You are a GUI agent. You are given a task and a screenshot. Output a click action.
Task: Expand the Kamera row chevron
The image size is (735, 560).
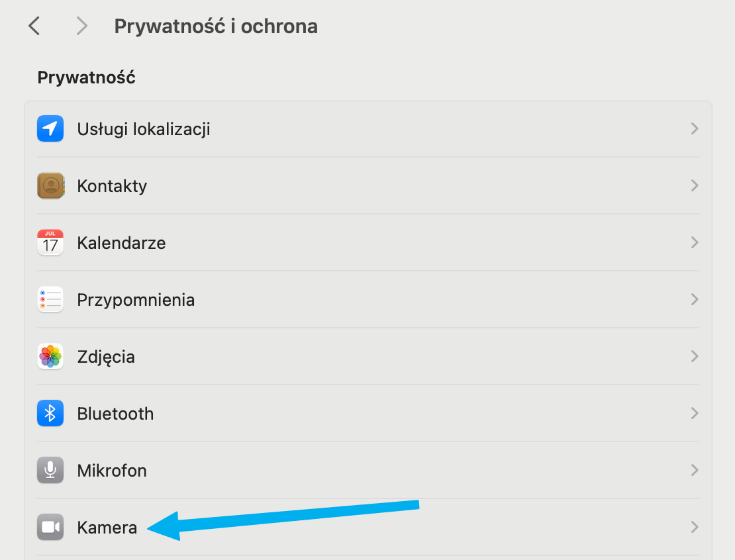click(694, 528)
